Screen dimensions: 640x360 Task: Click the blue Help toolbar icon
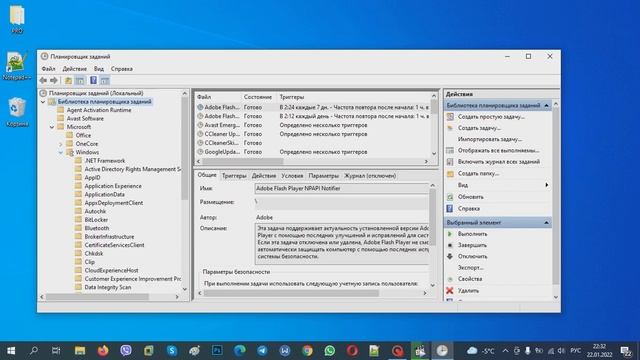[x=93, y=80]
